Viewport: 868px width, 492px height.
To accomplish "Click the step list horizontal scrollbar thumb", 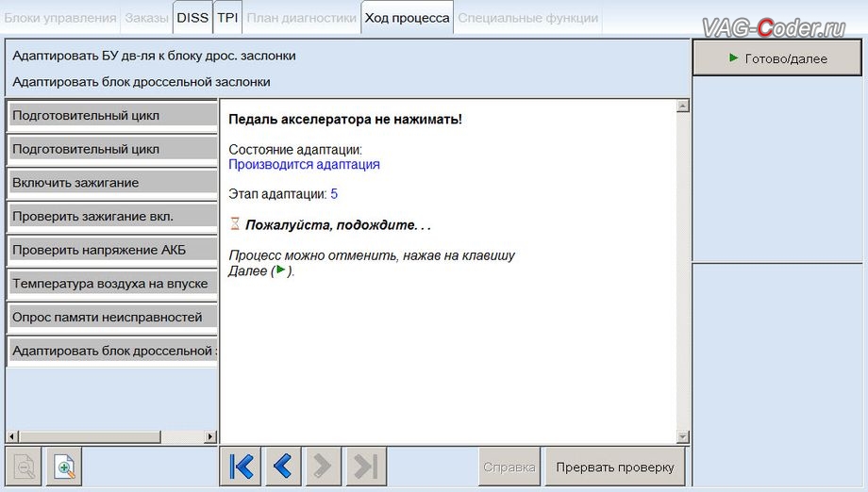I will click(90, 436).
